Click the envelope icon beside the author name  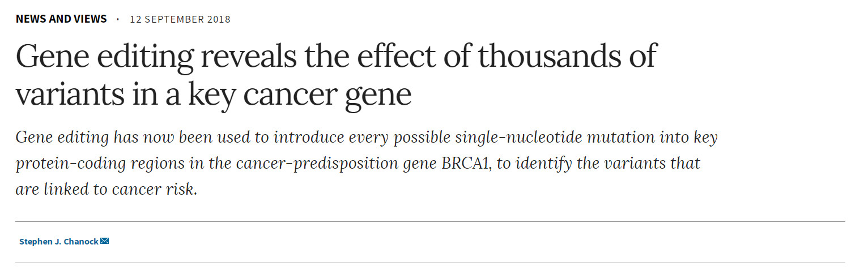click(104, 241)
